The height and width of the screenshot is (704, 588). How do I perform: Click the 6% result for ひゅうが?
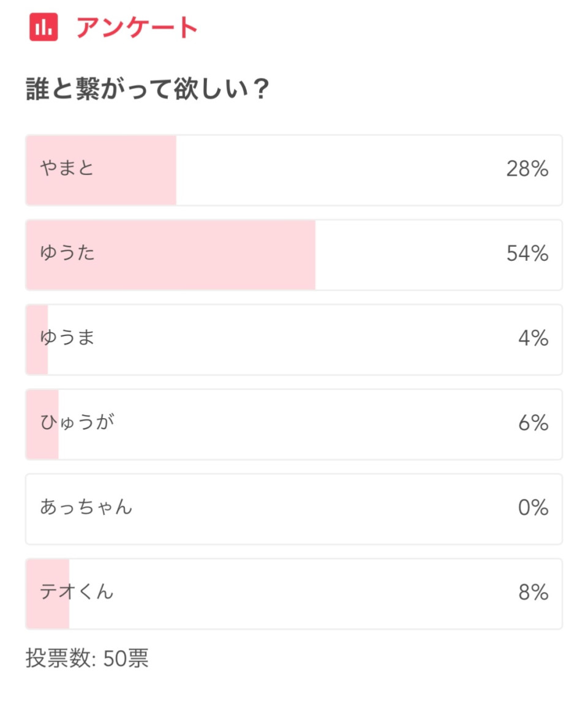533,423
